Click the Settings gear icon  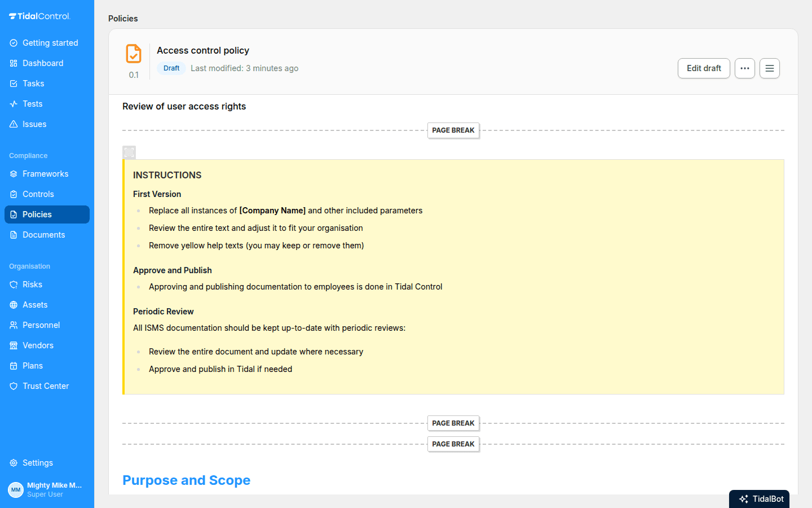tap(14, 463)
